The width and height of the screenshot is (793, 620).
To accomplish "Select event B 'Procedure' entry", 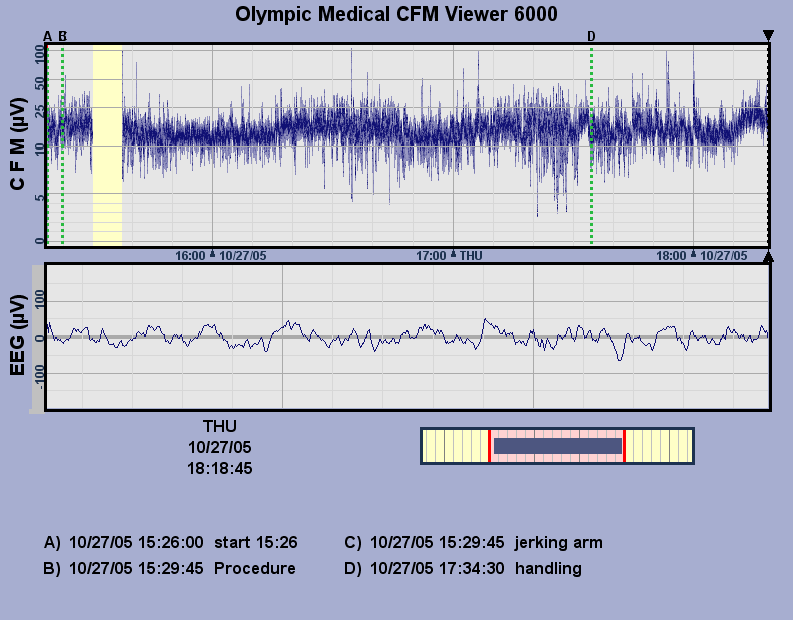I will pyautogui.click(x=169, y=568).
